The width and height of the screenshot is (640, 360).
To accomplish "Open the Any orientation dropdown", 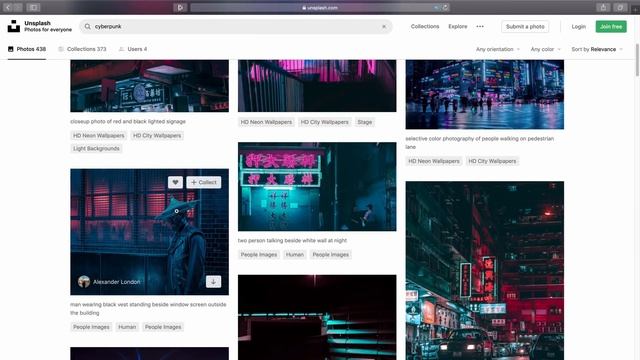I will pos(498,49).
